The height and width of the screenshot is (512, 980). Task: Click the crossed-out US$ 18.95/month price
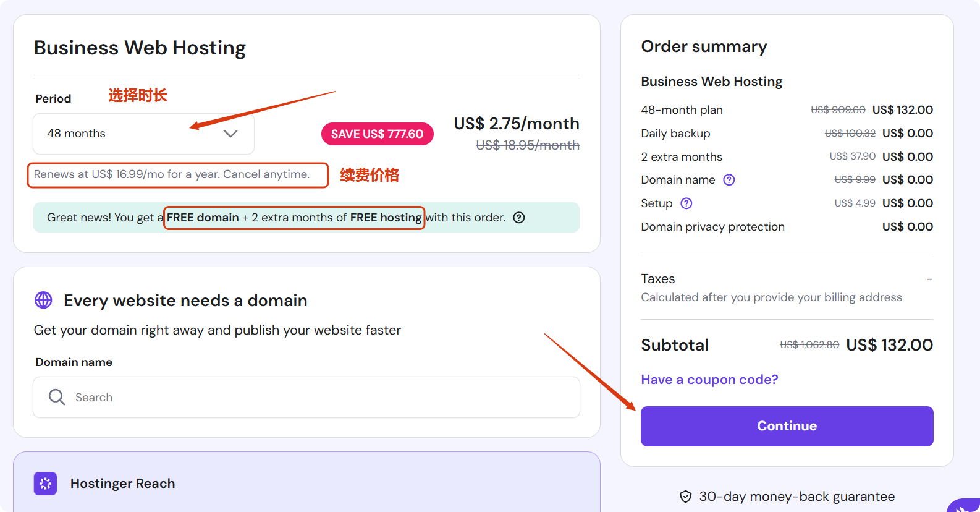pos(528,145)
